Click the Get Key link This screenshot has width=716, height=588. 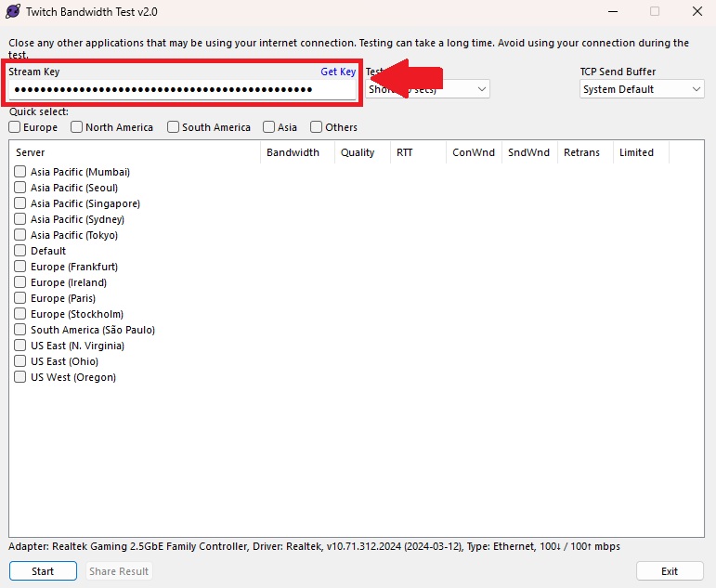coord(338,72)
